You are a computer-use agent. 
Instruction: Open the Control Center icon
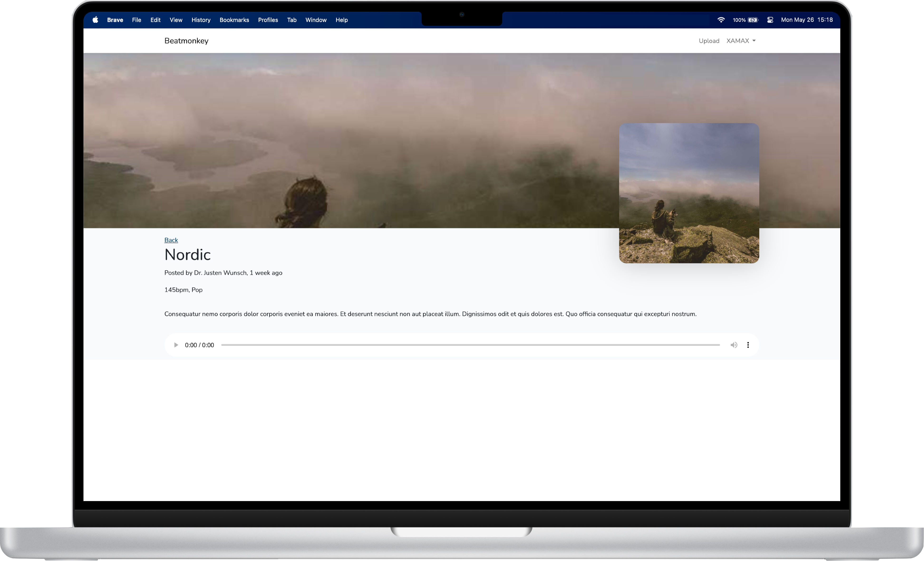[x=770, y=20]
